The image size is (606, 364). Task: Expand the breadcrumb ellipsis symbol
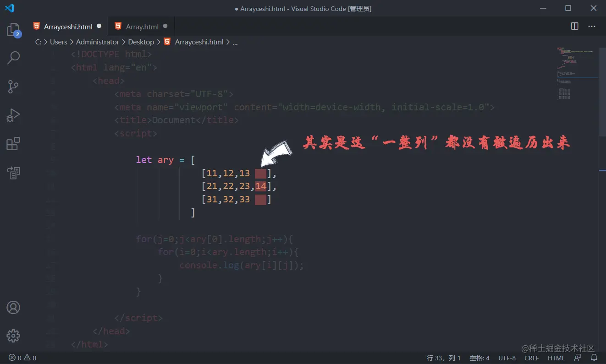235,42
